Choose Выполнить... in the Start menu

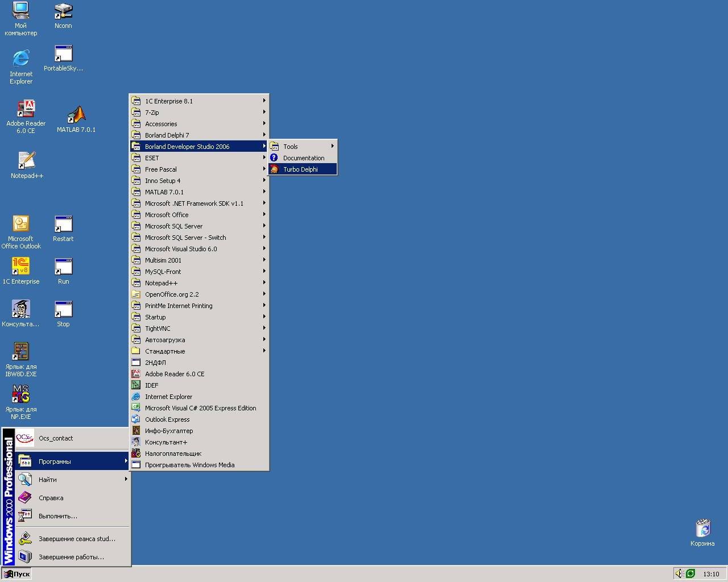click(73, 516)
